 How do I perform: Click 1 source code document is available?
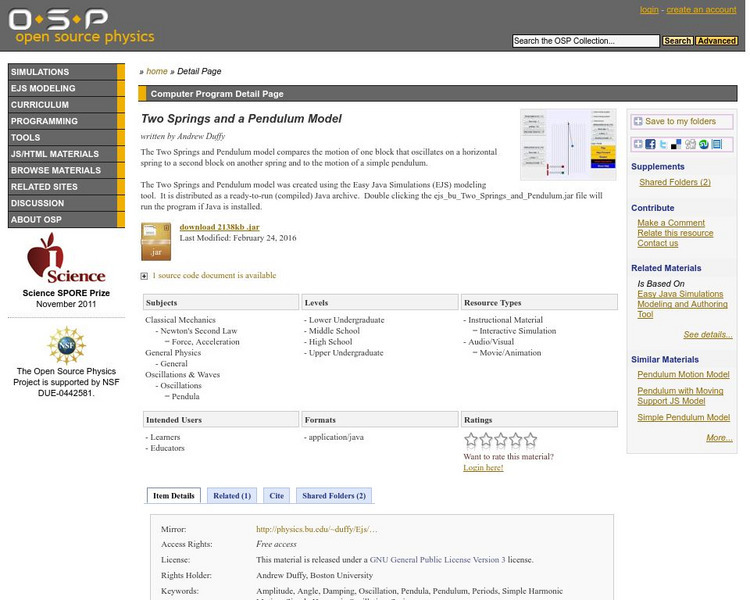(x=214, y=276)
